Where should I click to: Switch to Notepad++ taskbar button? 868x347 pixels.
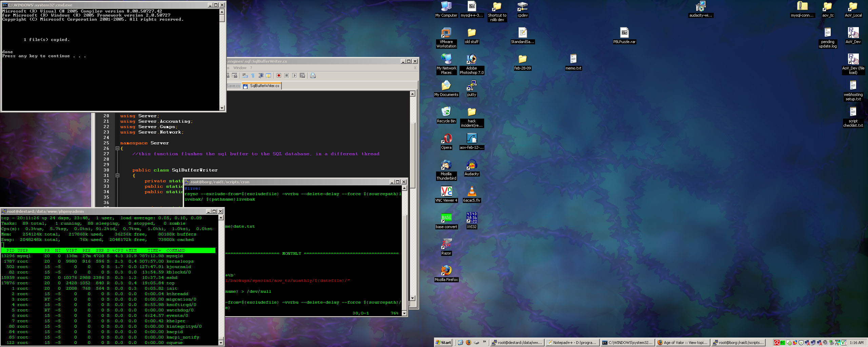pyautogui.click(x=572, y=343)
